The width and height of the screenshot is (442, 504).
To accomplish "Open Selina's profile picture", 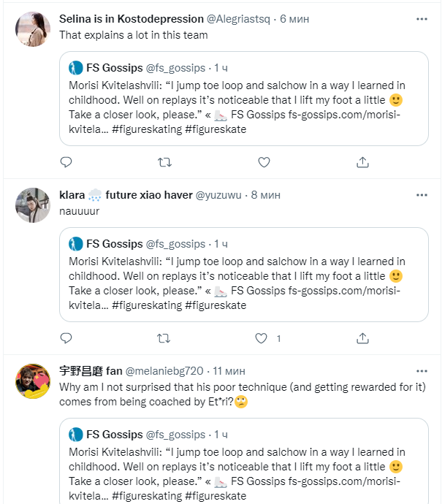I will coord(33,30).
